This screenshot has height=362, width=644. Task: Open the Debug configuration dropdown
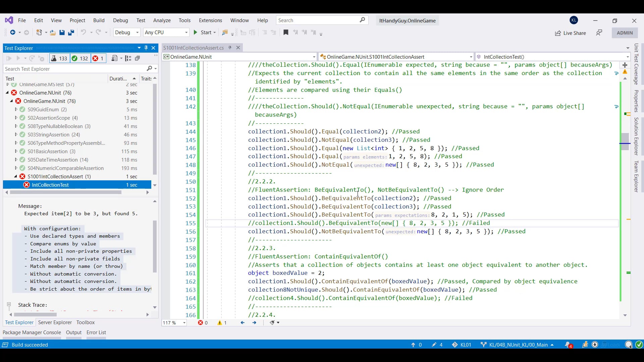[127, 33]
